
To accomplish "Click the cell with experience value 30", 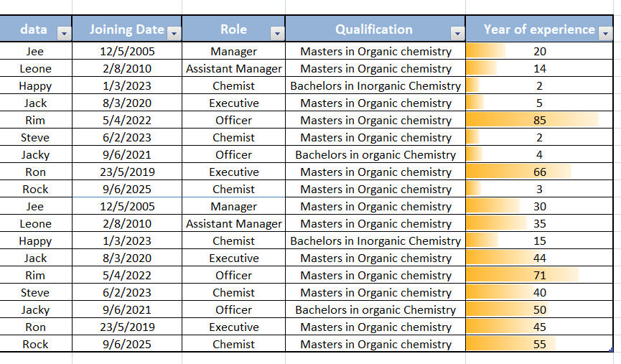I will pyautogui.click(x=540, y=207).
